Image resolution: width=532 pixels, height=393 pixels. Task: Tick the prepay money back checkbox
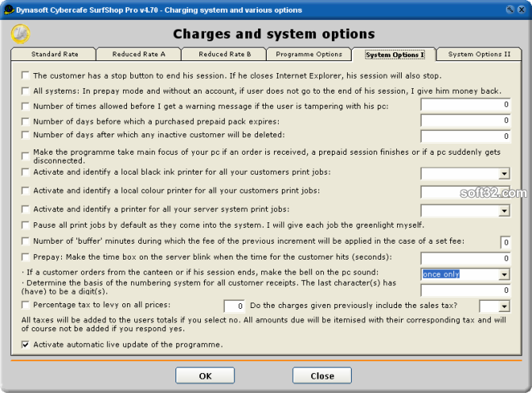(x=25, y=91)
